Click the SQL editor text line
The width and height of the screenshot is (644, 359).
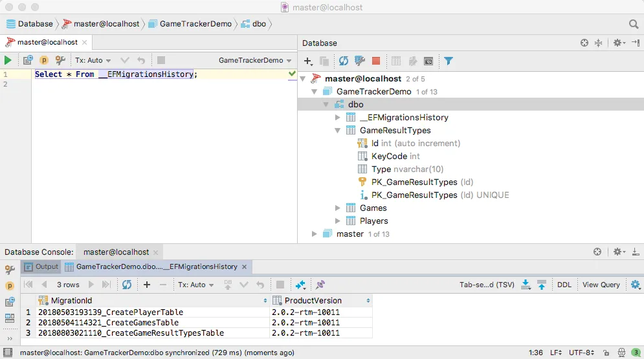(116, 74)
